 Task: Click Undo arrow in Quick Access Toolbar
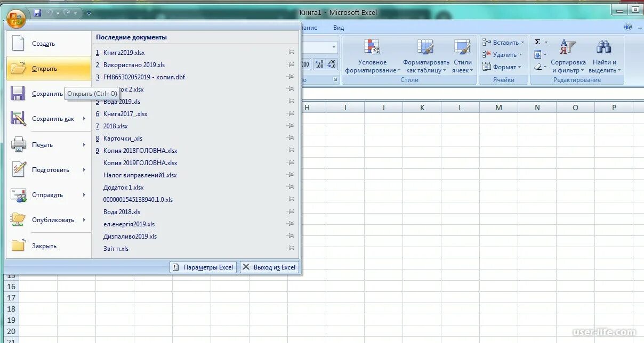pyautogui.click(x=50, y=13)
